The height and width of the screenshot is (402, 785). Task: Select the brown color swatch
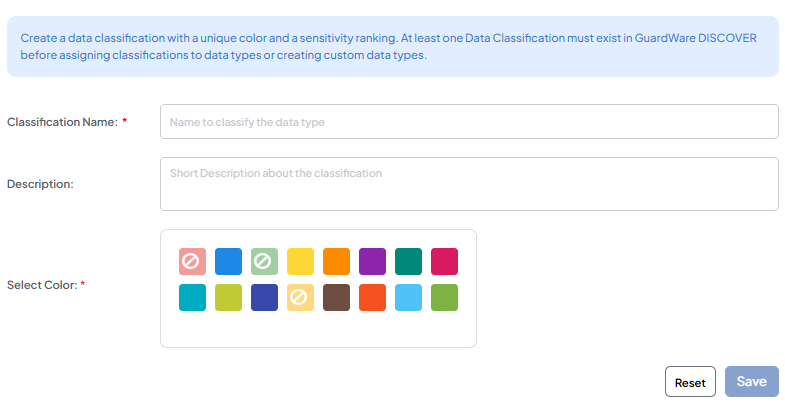point(336,297)
